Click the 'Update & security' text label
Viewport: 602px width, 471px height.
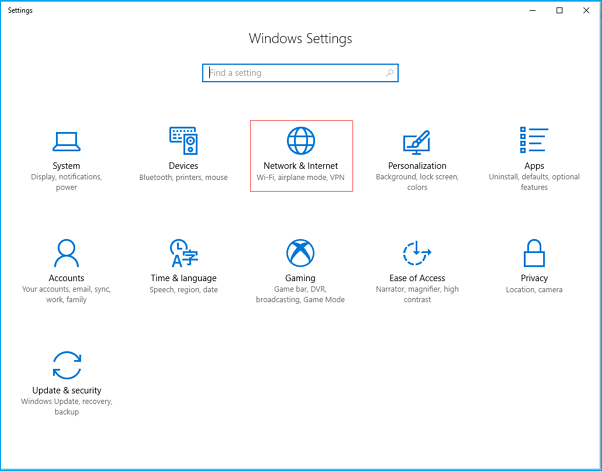67,390
